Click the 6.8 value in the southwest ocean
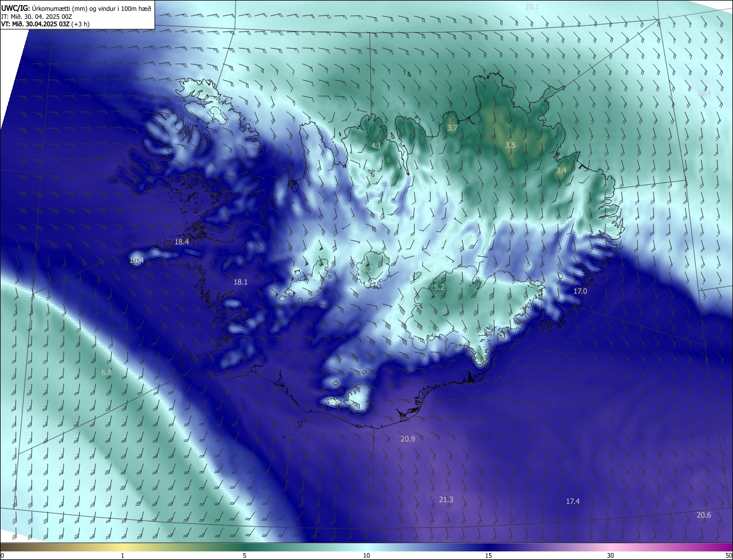Screen dimensions: 733x560 tap(107, 373)
